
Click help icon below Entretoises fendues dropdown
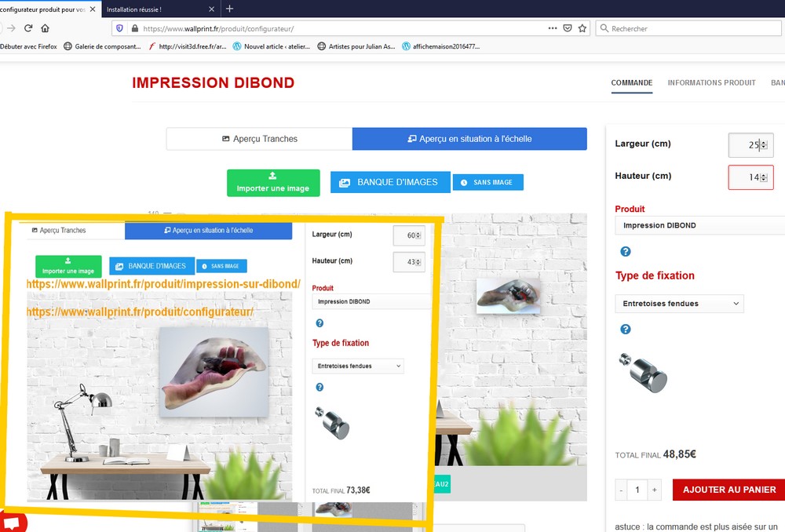tap(626, 329)
